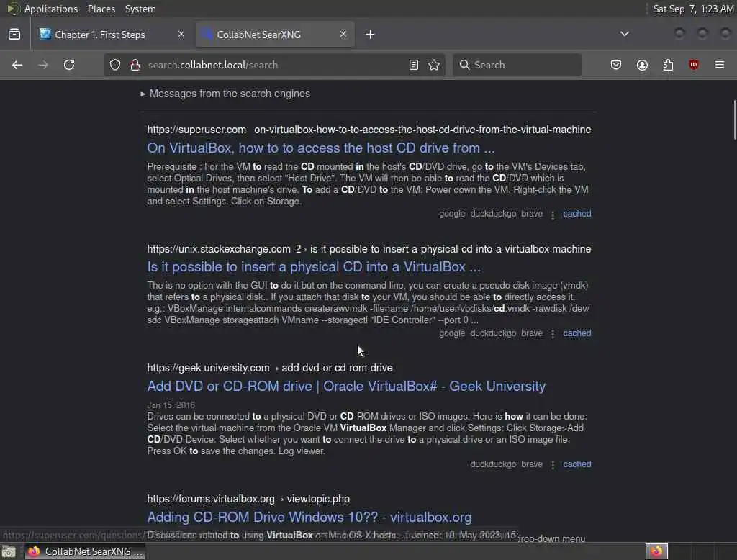Open the System menu
This screenshot has width=737, height=560.
point(140,9)
